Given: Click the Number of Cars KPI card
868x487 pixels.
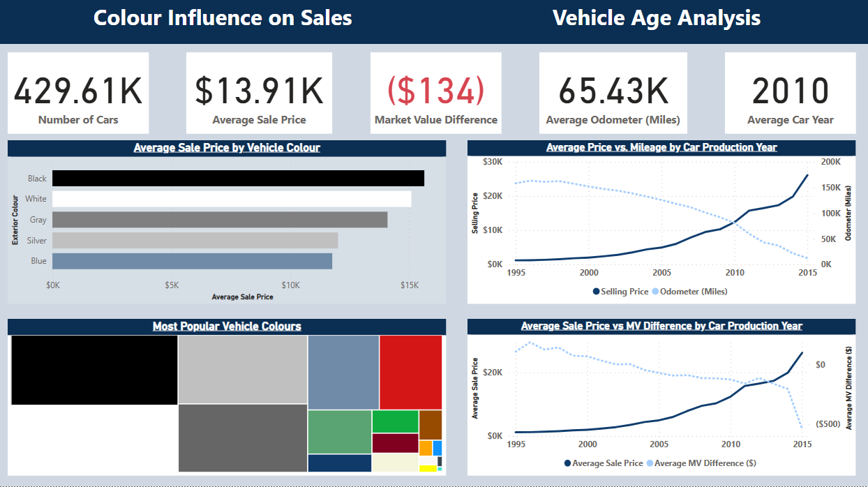Looking at the screenshot, I should tap(78, 93).
